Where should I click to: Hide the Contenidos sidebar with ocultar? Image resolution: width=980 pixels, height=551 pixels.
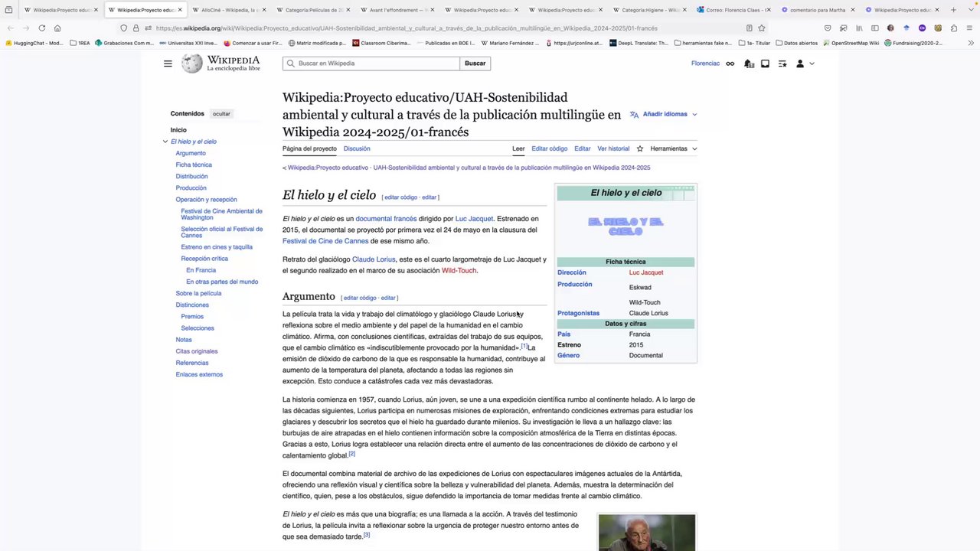221,114
